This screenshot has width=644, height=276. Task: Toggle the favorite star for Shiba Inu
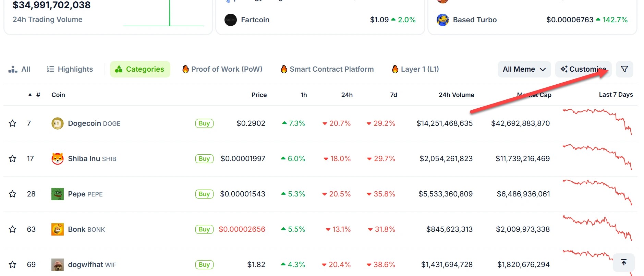13,159
